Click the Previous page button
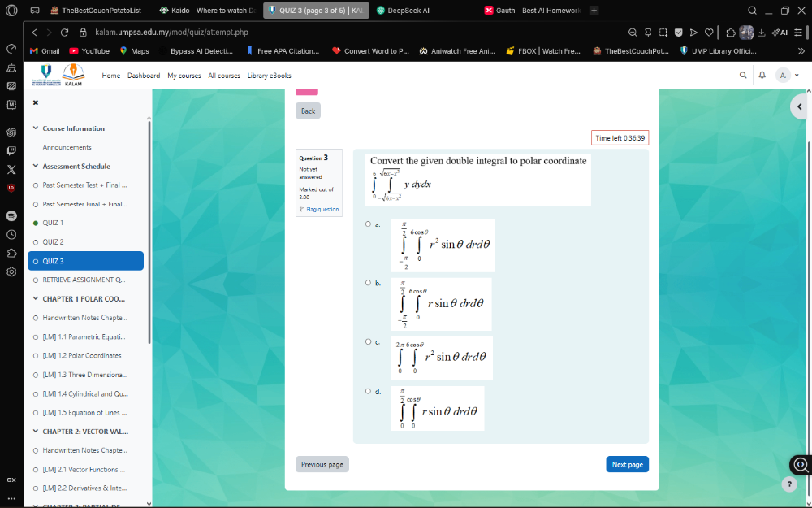 point(322,464)
